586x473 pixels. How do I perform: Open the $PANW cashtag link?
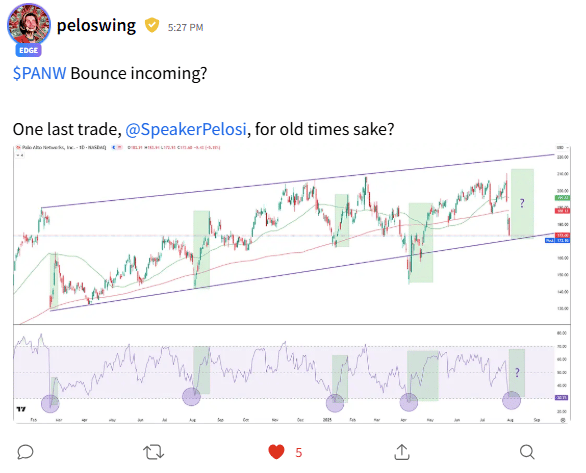[40, 73]
